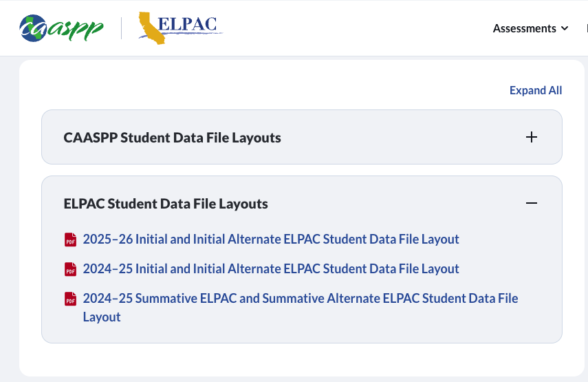Click the blank bar area of the CAASPP accordion
The height and width of the screenshot is (382, 588).
tap(403, 137)
